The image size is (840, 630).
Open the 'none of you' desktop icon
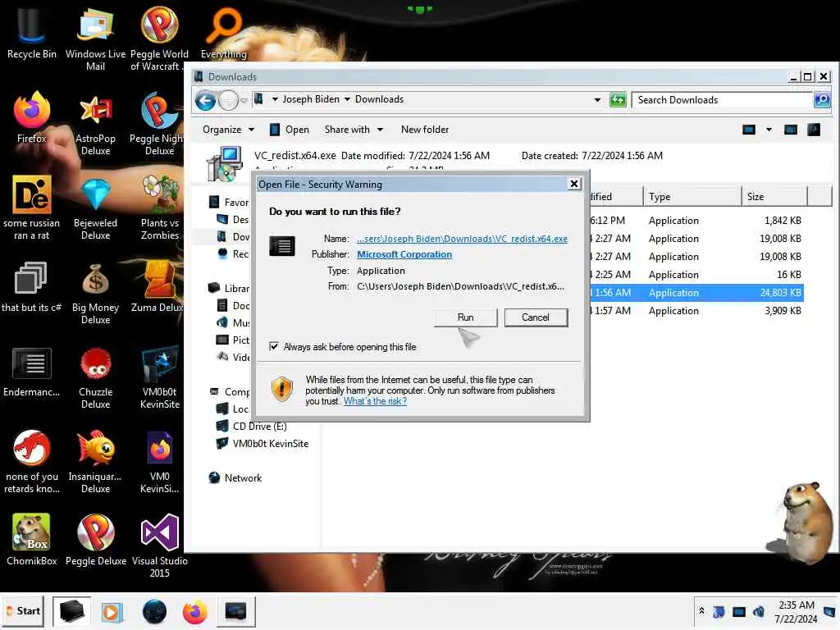point(32,462)
